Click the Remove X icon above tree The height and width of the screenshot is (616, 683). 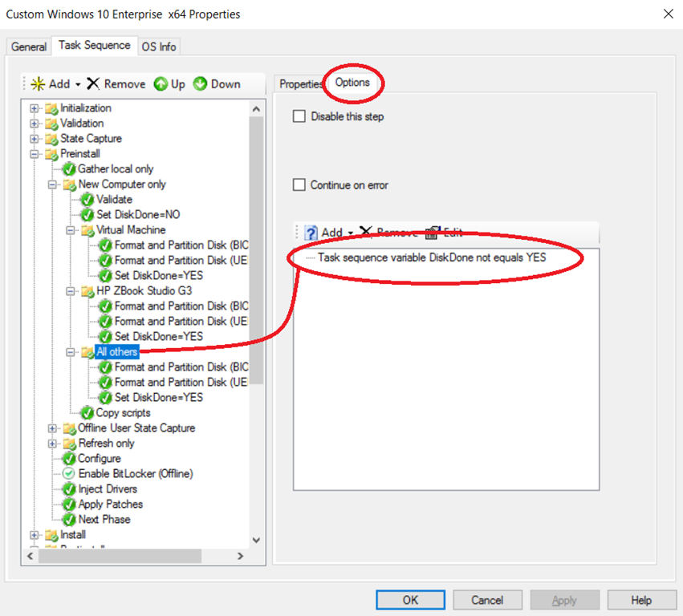(x=93, y=84)
